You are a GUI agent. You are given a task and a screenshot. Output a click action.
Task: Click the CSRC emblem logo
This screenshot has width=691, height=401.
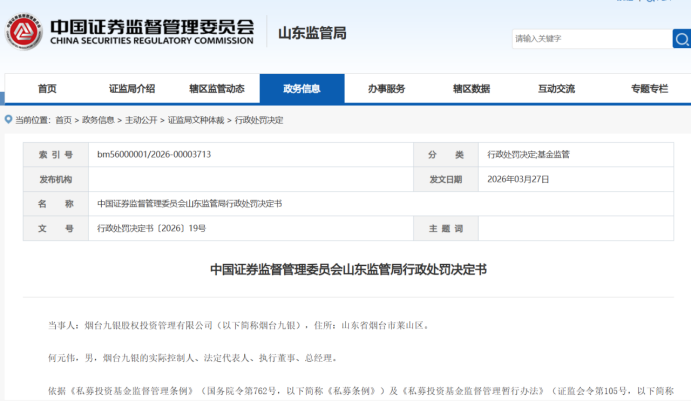point(23,33)
